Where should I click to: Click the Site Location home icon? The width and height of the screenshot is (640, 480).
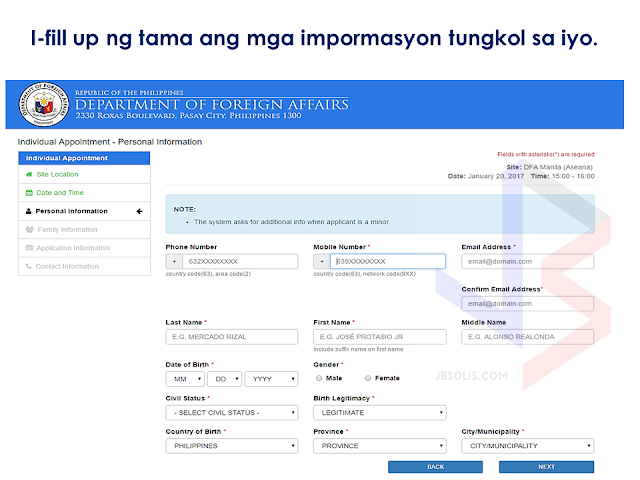29,174
